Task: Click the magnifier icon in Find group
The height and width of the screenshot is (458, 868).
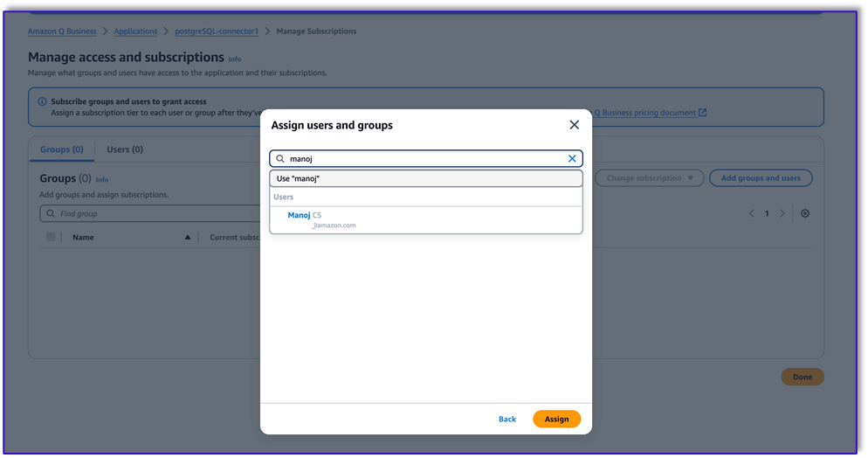Action: click(51, 214)
